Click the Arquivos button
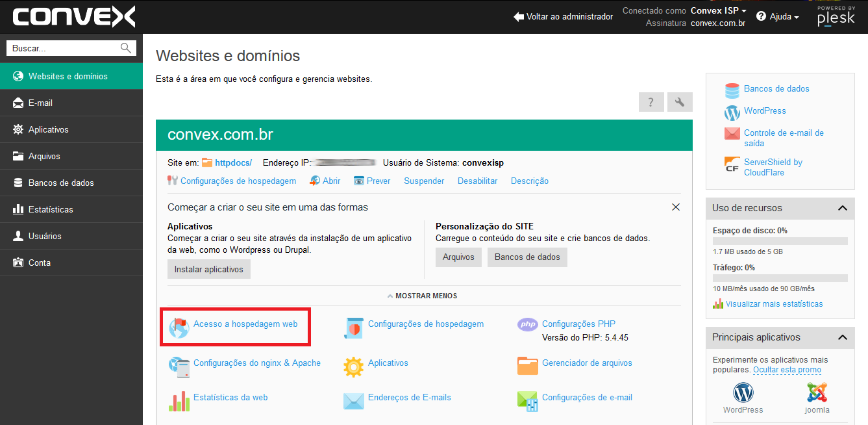Screen dimensions: 868x425 [x=458, y=257]
